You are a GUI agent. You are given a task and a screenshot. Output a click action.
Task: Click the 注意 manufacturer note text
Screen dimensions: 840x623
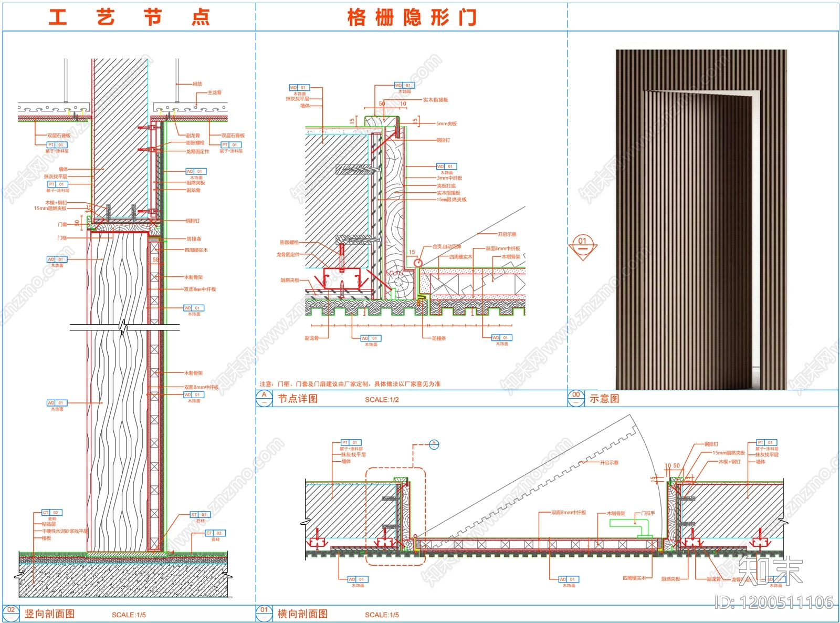350,384
